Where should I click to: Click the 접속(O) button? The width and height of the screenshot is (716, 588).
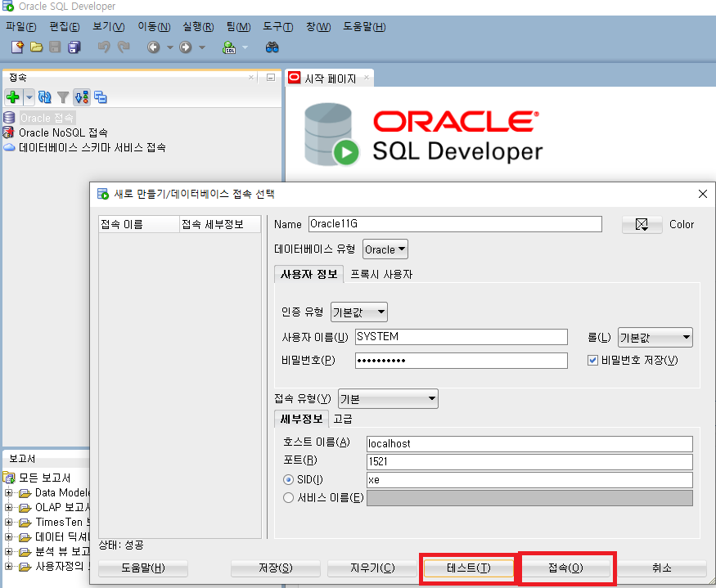(x=565, y=568)
